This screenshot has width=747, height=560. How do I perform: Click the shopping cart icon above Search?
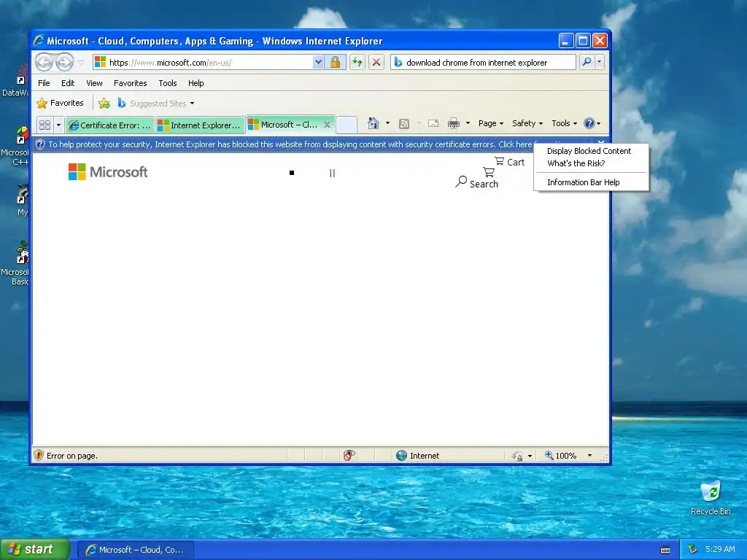pyautogui.click(x=489, y=171)
